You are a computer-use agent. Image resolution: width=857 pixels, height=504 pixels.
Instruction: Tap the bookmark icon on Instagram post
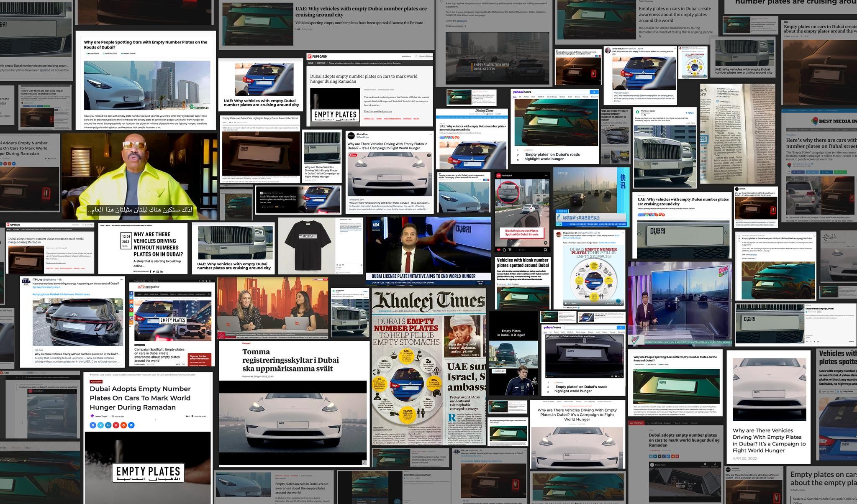click(x=545, y=250)
